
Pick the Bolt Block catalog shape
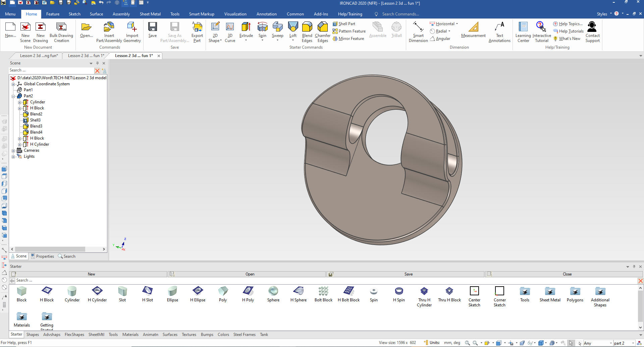point(323,294)
